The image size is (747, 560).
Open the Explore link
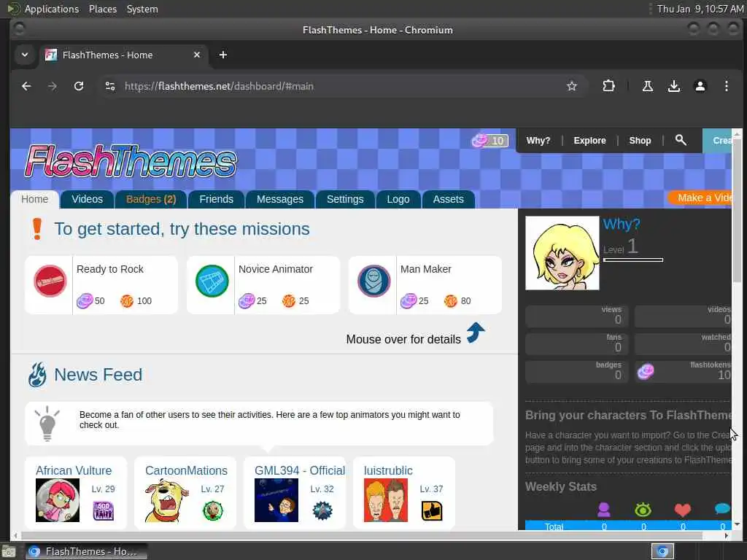pyautogui.click(x=589, y=141)
